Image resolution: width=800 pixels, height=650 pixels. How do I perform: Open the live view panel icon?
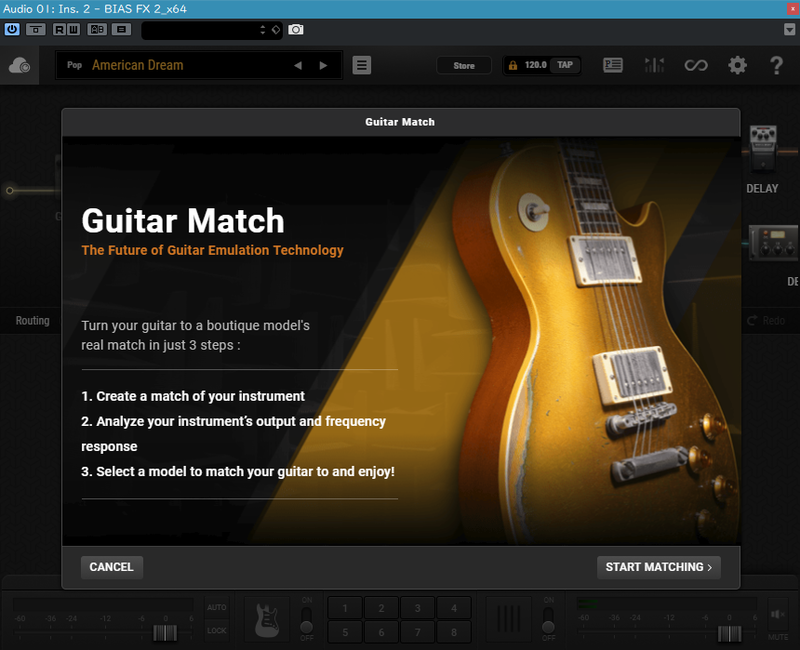613,65
